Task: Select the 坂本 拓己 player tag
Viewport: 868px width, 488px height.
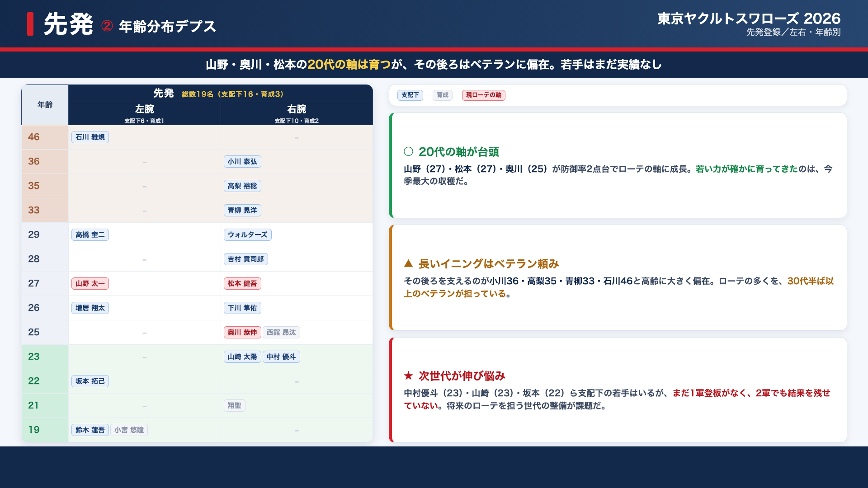Action: click(90, 381)
